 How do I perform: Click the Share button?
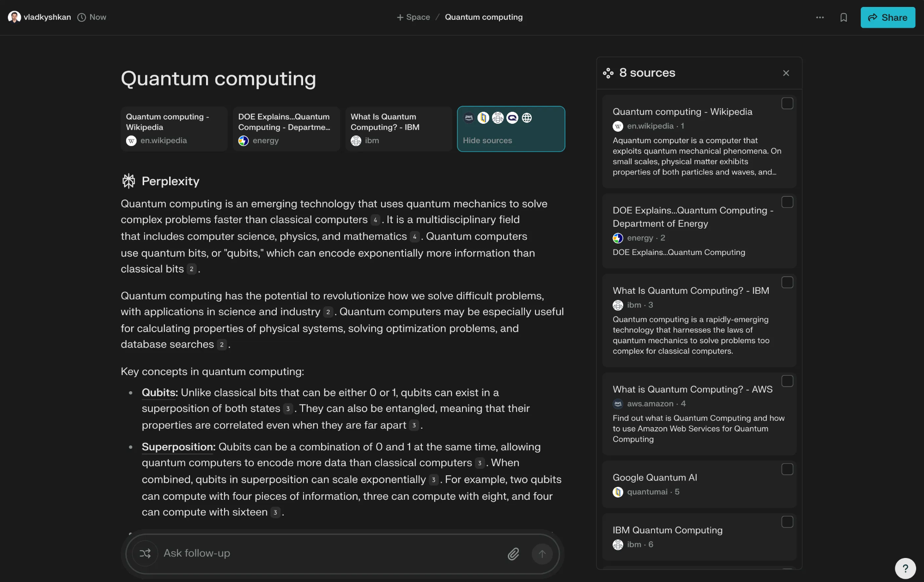click(888, 18)
